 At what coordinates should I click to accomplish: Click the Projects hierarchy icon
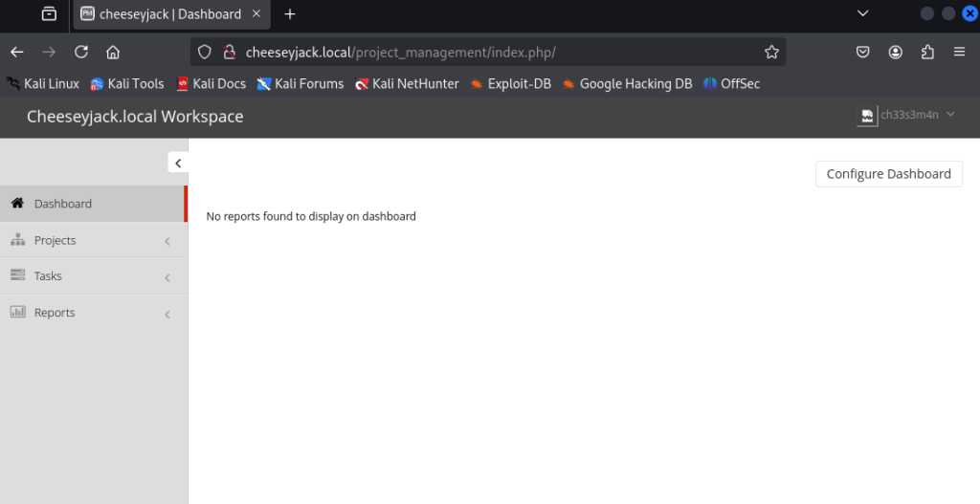17,240
